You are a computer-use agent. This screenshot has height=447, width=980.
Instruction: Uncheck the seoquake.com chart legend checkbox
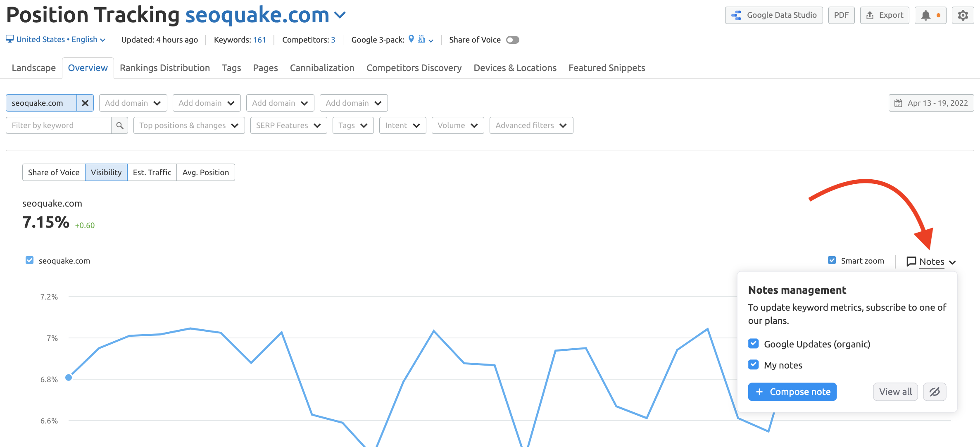pos(29,260)
